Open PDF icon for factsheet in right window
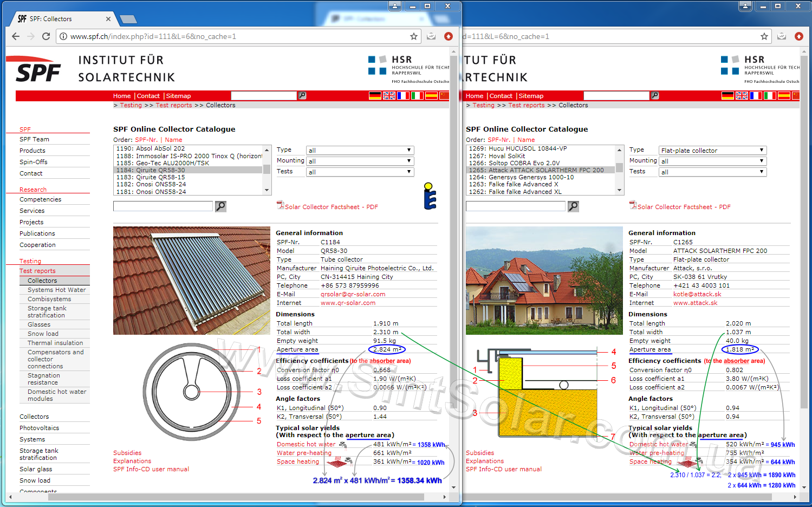812x507 pixels. (633, 205)
